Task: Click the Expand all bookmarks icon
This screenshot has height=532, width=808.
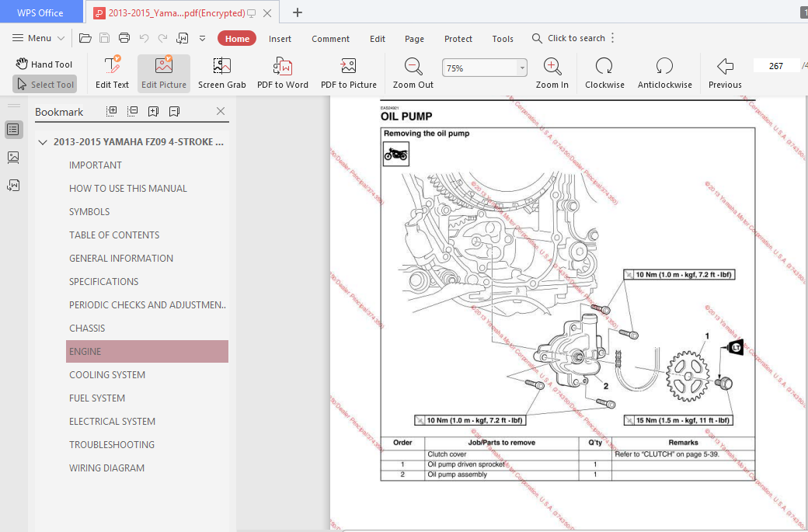Action: click(111, 111)
